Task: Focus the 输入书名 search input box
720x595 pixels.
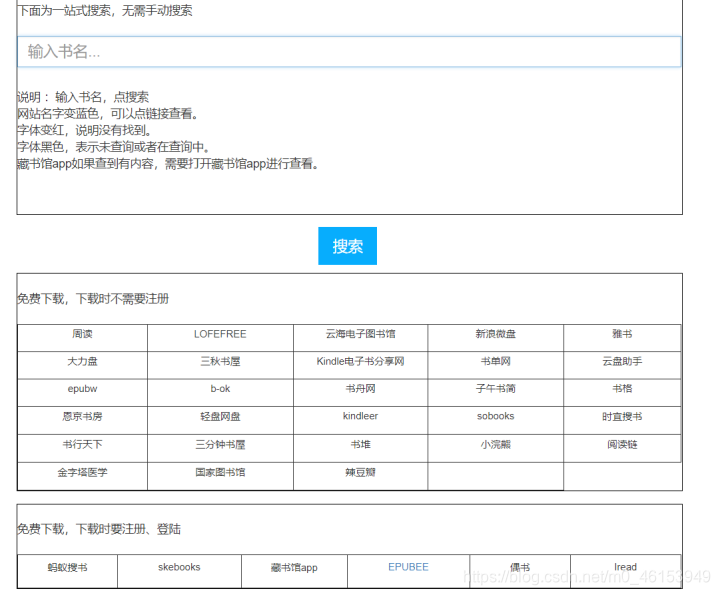Action: tap(349, 52)
